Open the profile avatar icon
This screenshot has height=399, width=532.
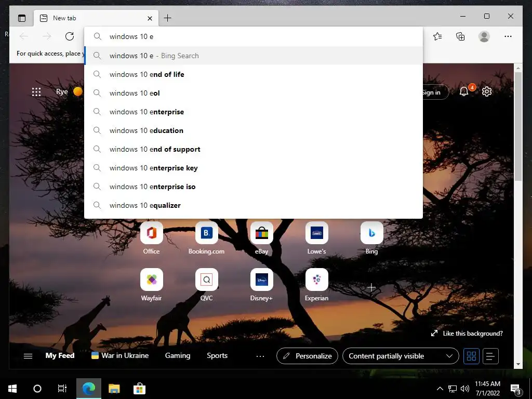484,36
